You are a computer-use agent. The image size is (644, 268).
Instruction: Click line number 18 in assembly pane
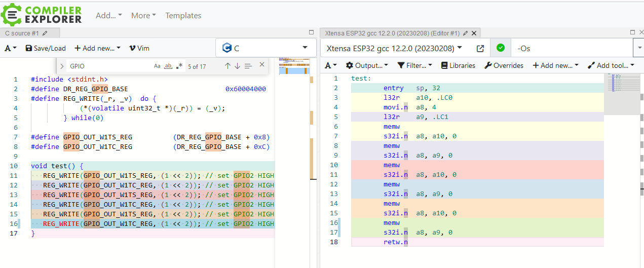point(333,243)
